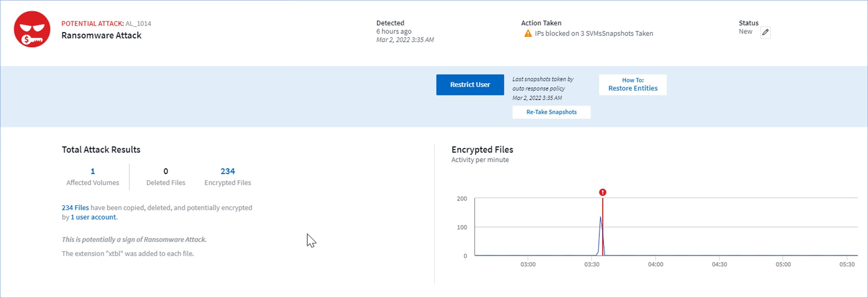Open the '1 user account' link
Image resolution: width=868 pixels, height=298 pixels.
[x=93, y=217]
